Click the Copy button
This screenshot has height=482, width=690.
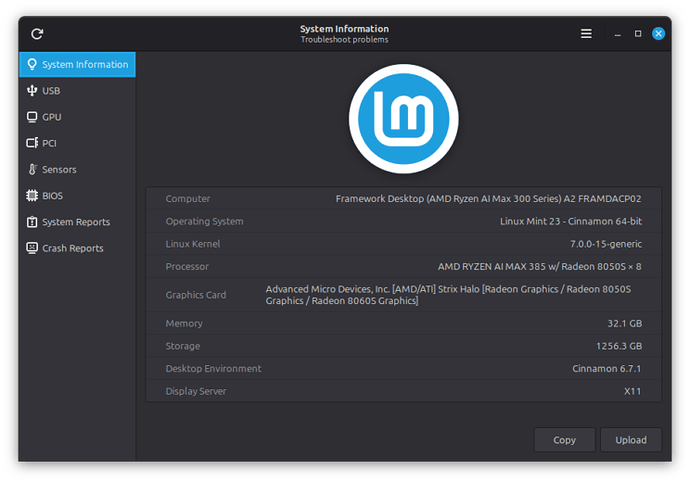click(564, 440)
